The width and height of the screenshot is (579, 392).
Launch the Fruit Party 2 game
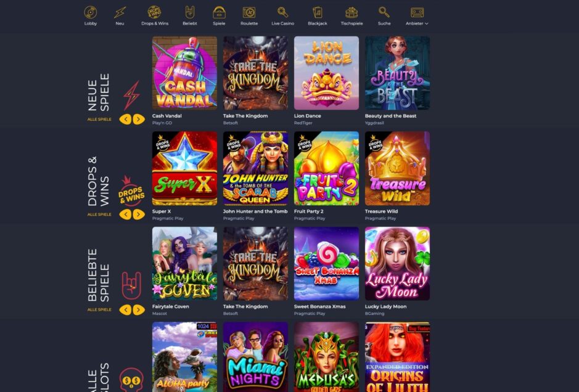tap(326, 168)
